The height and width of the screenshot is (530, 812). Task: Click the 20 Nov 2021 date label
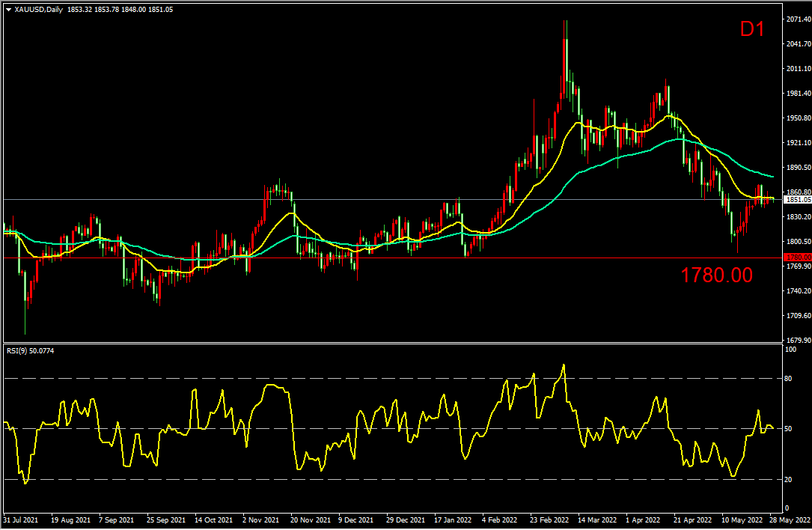(310, 520)
